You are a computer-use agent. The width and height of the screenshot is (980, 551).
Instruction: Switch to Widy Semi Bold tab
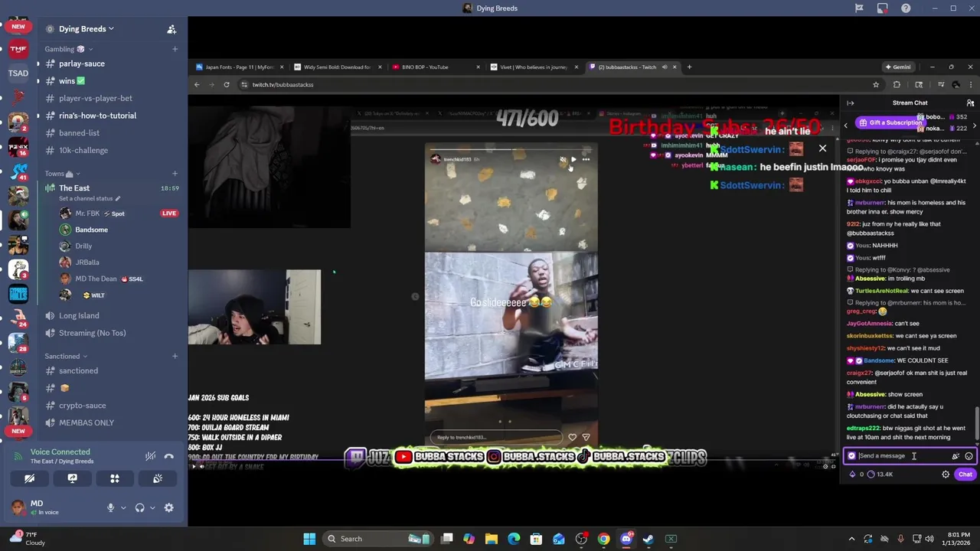point(336,67)
